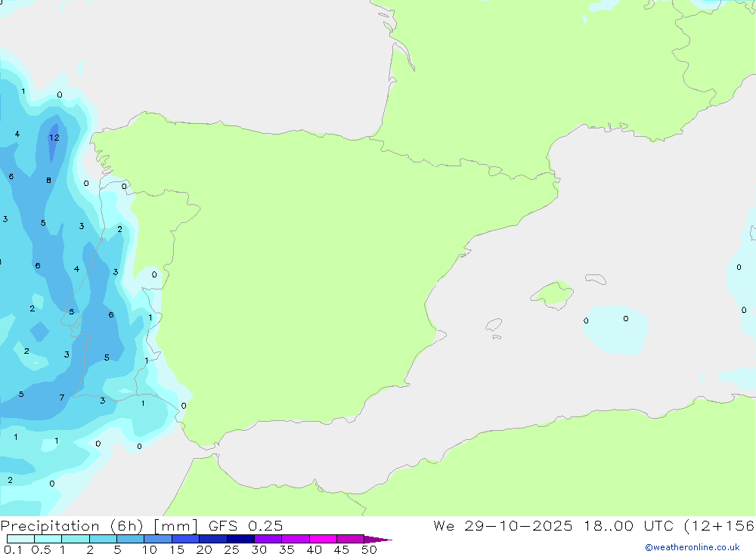Click the "0.1" legend scale label
This screenshot has width=756, height=554.
click(x=13, y=549)
